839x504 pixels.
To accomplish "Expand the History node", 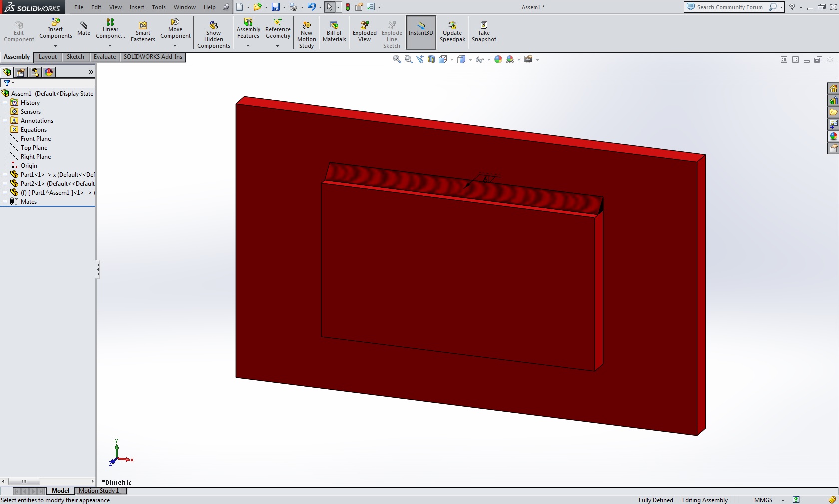I will pos(5,103).
